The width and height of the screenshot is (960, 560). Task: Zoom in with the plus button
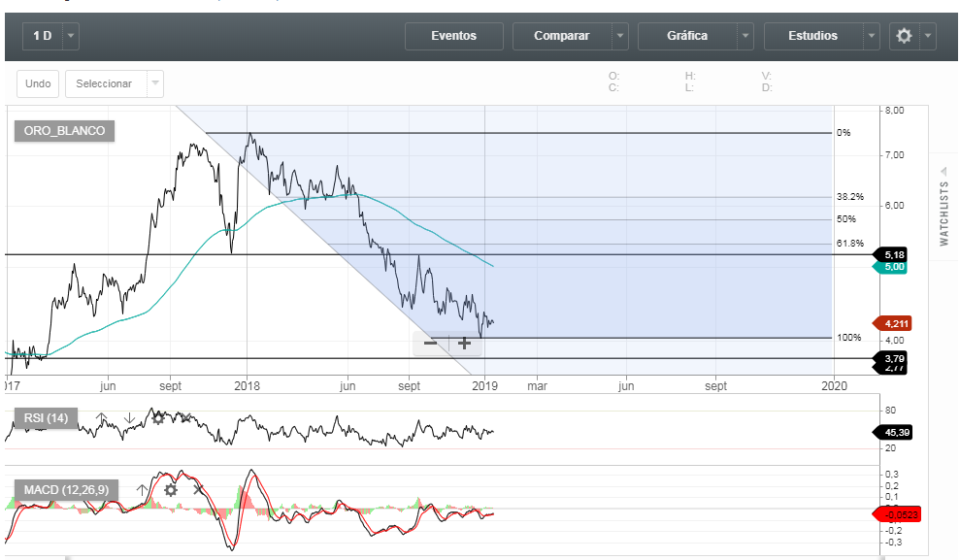point(465,343)
